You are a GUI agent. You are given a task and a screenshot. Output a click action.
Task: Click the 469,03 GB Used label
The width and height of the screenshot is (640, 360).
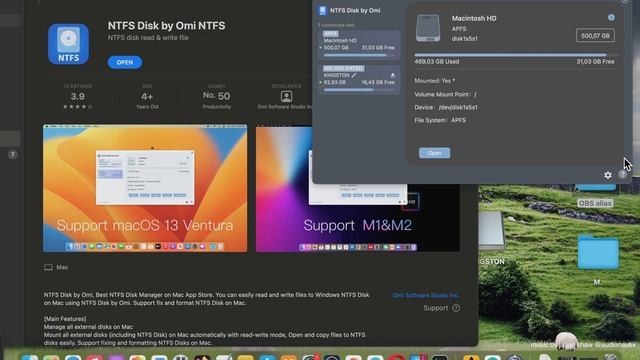coord(437,62)
